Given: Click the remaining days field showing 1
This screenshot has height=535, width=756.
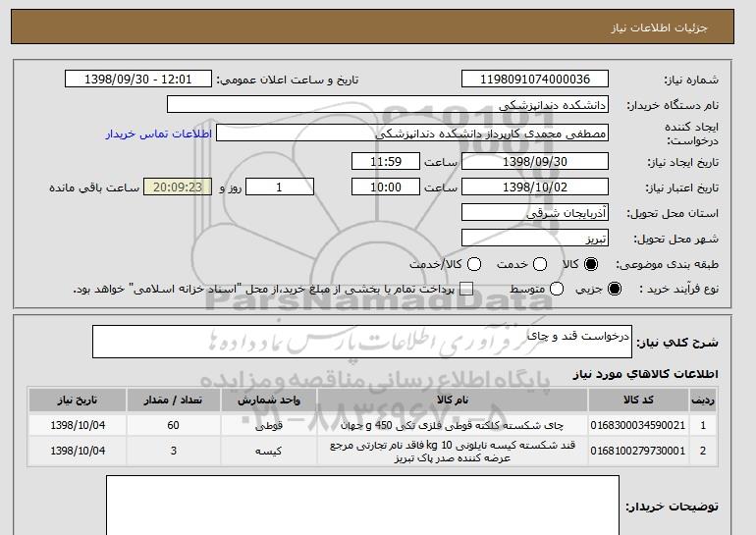Looking at the screenshot, I should tap(280, 187).
